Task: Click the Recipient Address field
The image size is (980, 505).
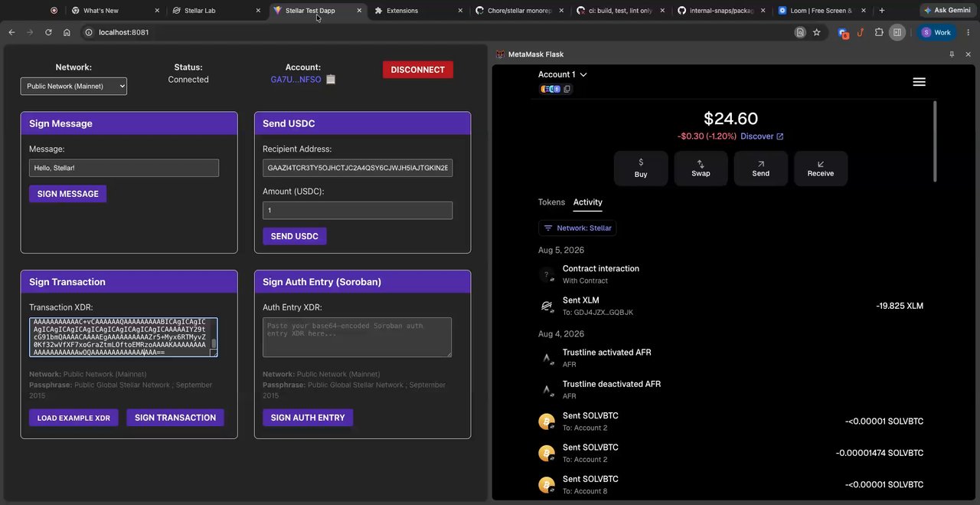Action: coord(358,168)
